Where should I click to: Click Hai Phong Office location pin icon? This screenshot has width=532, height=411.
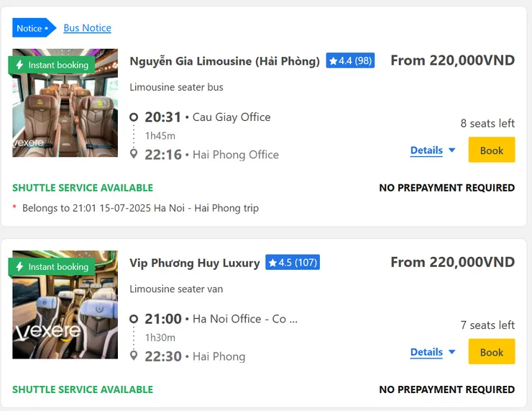tap(134, 154)
